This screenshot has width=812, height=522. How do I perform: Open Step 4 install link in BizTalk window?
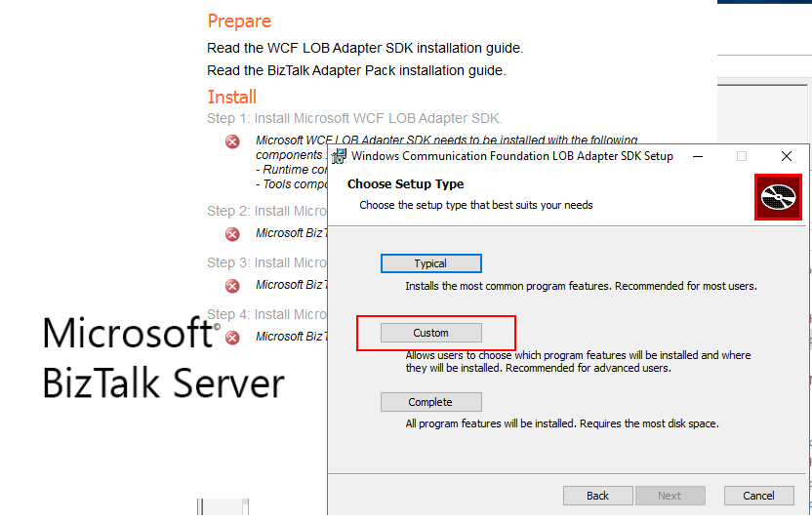(x=266, y=314)
